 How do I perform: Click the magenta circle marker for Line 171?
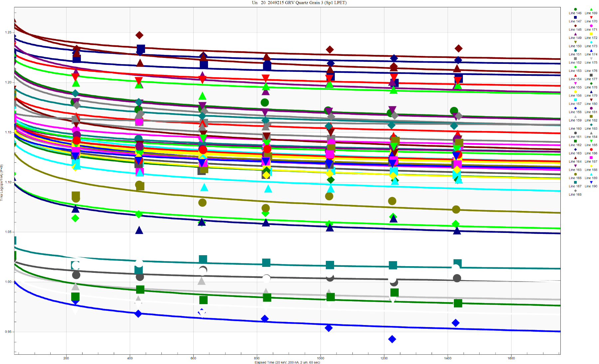click(x=591, y=26)
